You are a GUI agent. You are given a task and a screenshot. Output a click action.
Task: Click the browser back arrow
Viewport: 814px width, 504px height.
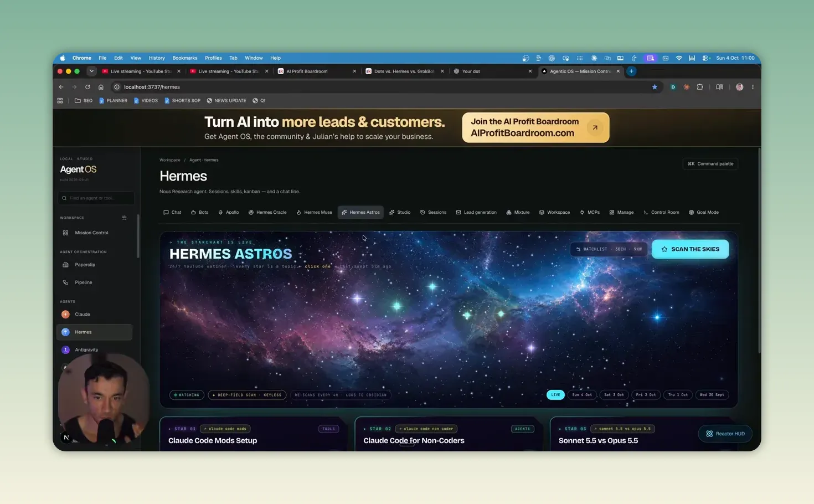(61, 87)
